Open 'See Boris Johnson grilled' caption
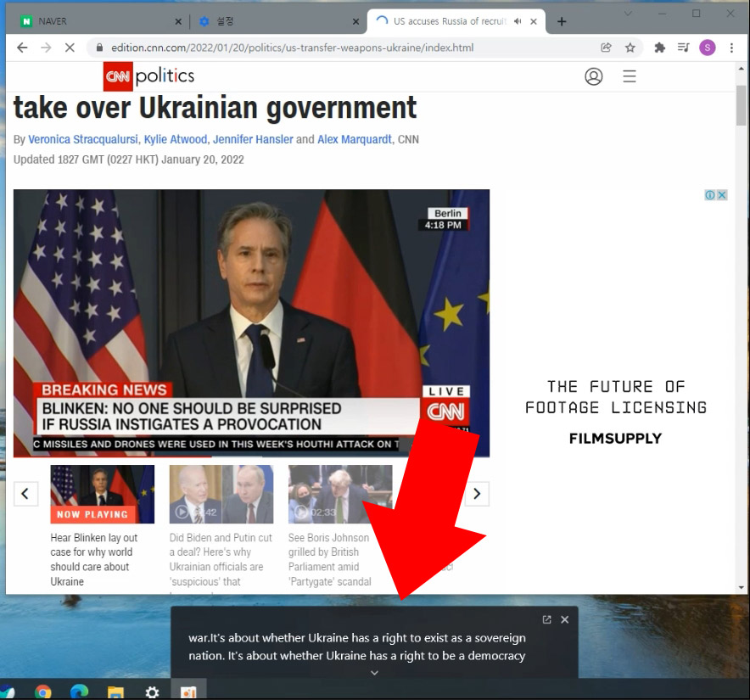This screenshot has height=700, width=750. click(329, 559)
